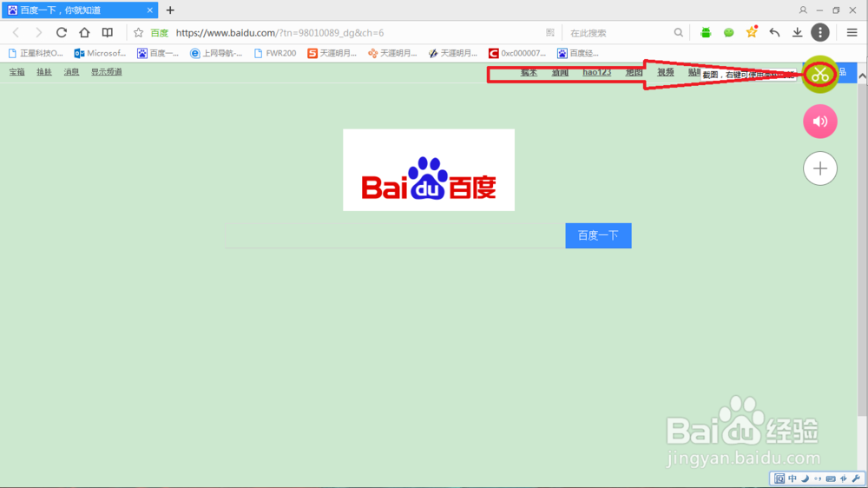Open the IME wrench settings icon
The height and width of the screenshot is (488, 868).
pos(857,478)
